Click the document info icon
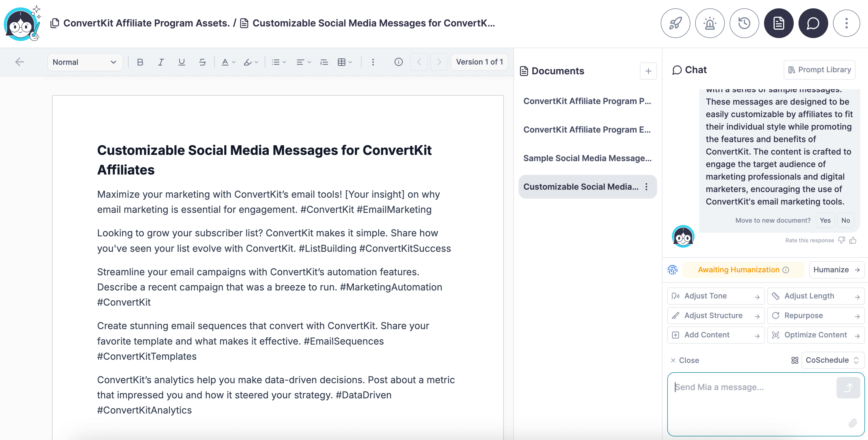The width and height of the screenshot is (868, 440). (x=398, y=62)
